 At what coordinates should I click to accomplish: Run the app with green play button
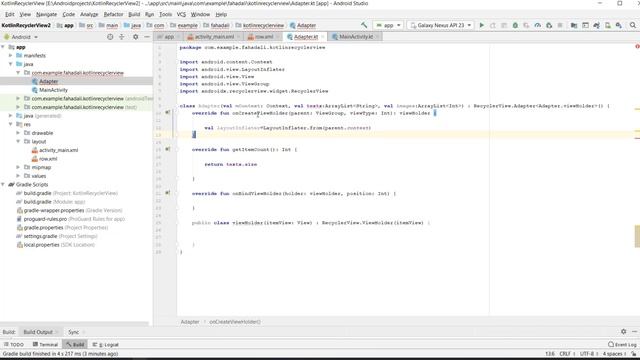(x=482, y=25)
